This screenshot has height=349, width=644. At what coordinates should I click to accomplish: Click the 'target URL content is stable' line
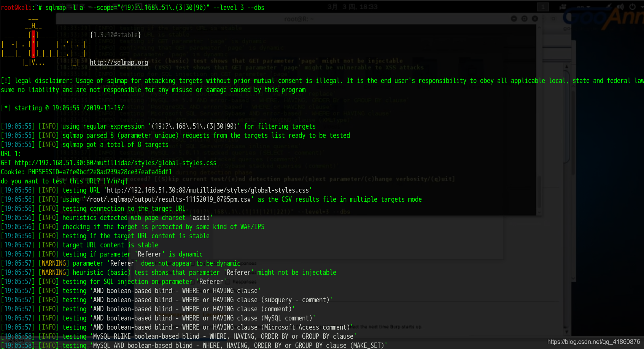coord(80,245)
